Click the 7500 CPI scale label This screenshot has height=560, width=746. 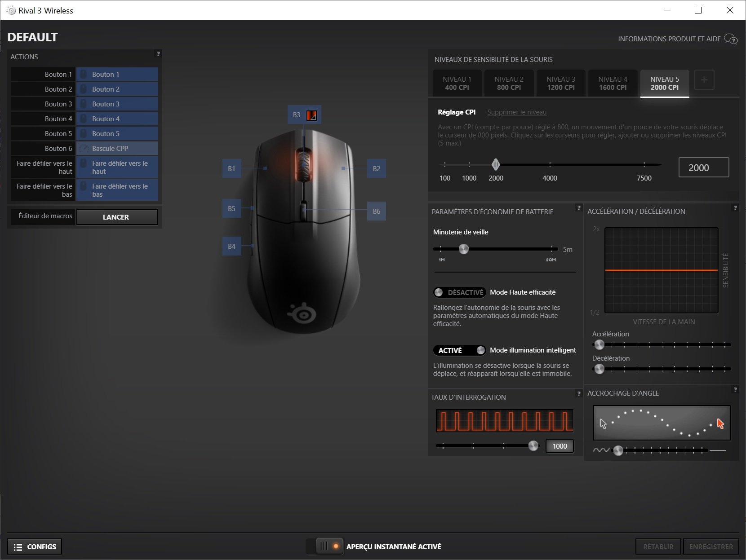pyautogui.click(x=644, y=178)
